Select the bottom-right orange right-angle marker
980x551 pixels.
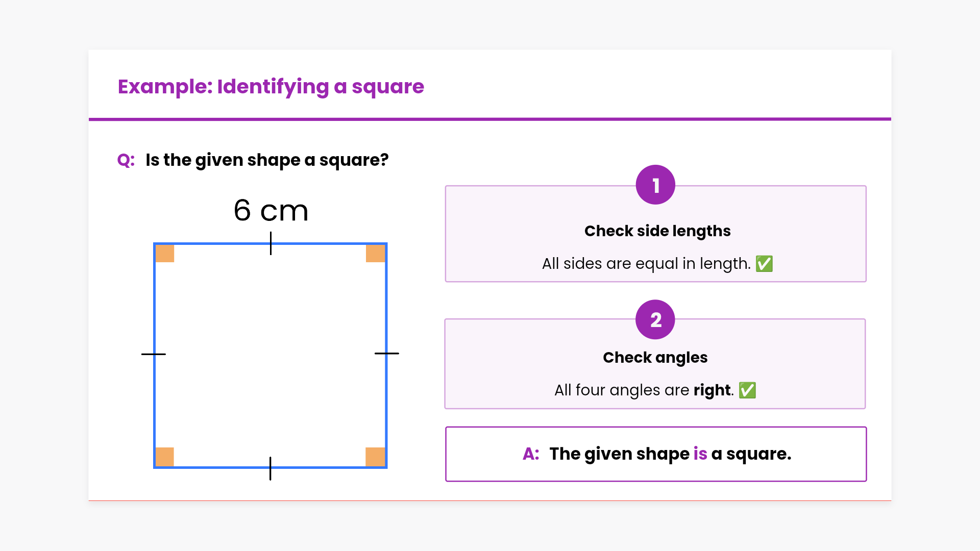375,457
